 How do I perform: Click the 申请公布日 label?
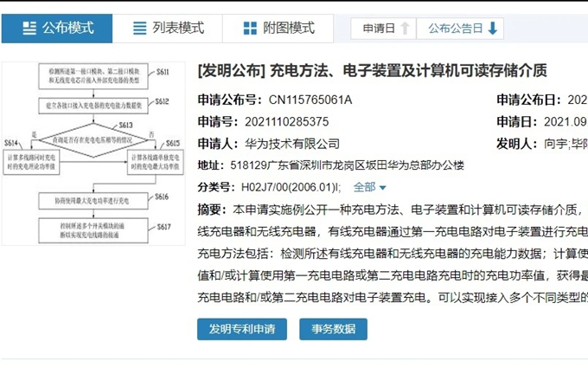point(528,100)
